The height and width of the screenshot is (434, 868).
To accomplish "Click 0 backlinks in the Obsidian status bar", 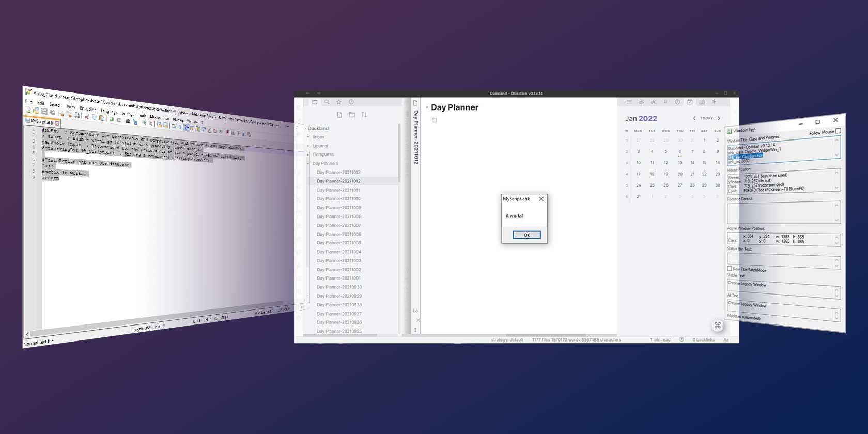I will [x=703, y=340].
